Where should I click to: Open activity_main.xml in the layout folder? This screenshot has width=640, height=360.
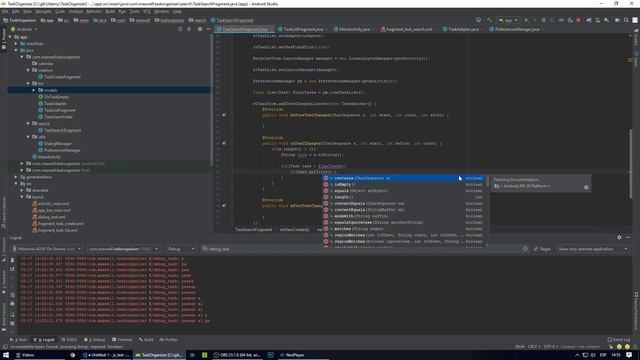tap(53, 204)
